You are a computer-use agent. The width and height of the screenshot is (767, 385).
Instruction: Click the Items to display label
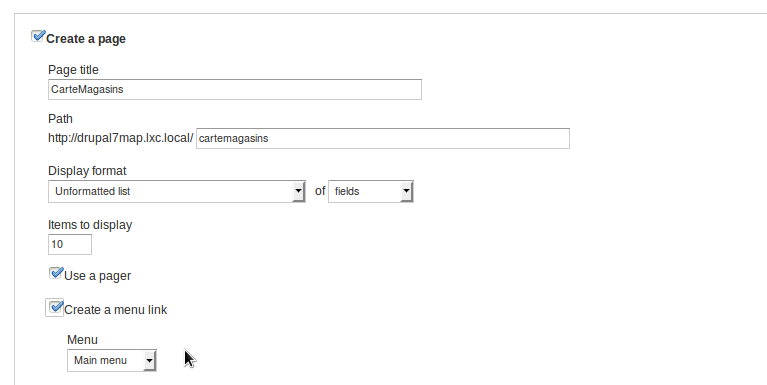pyautogui.click(x=90, y=225)
